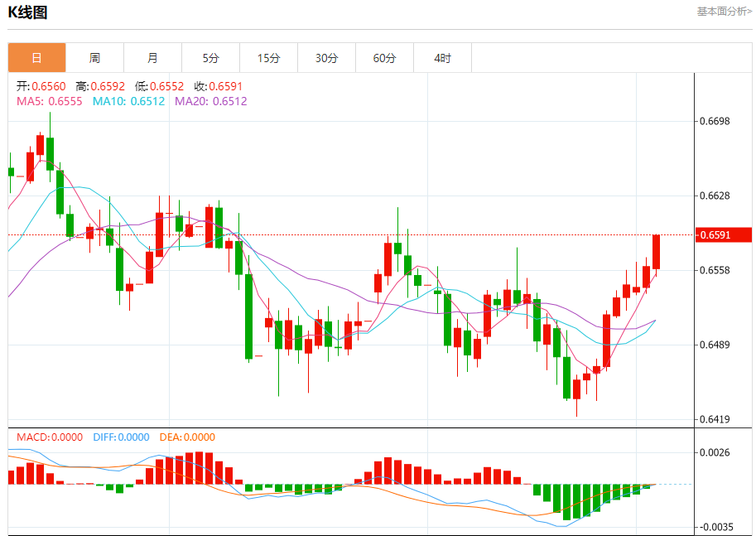This screenshot has height=536, width=756.
Task: Click the 0.6558 price axis label
Action: (715, 270)
